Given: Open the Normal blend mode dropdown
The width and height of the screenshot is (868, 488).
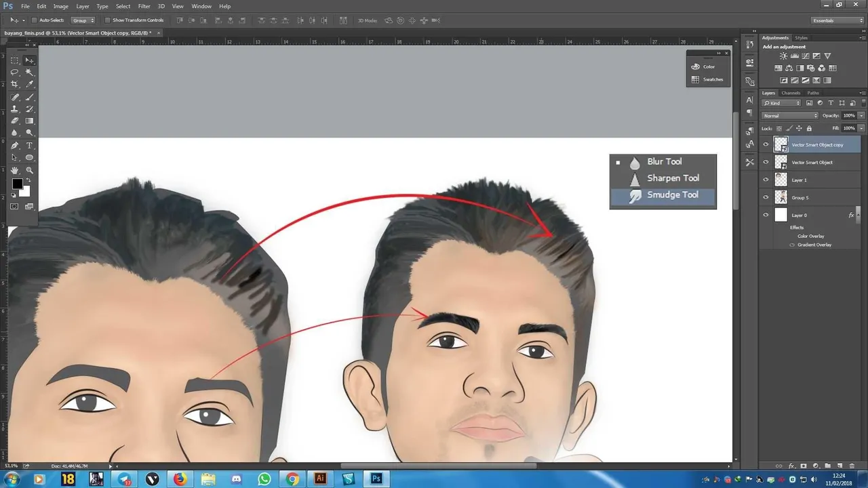Looking at the screenshot, I should [x=791, y=116].
